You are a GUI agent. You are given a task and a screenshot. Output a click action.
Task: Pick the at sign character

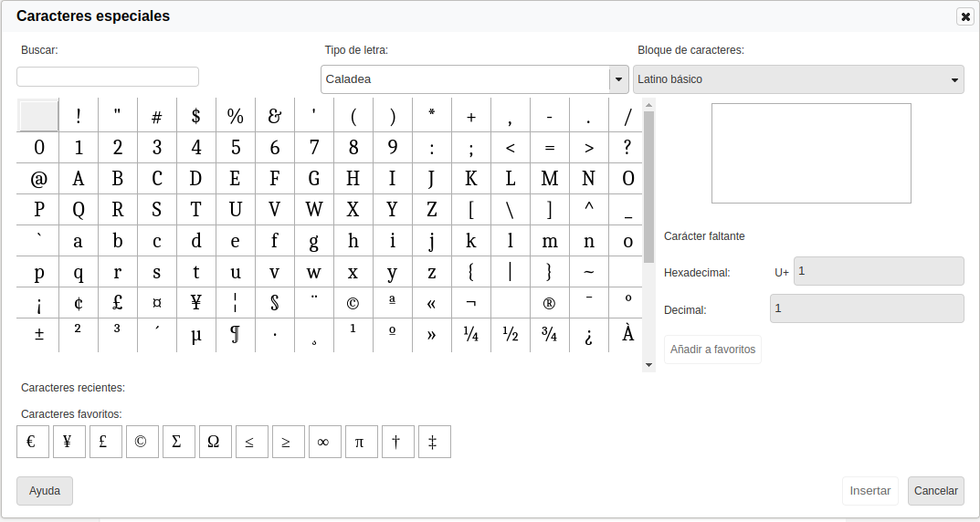39,179
